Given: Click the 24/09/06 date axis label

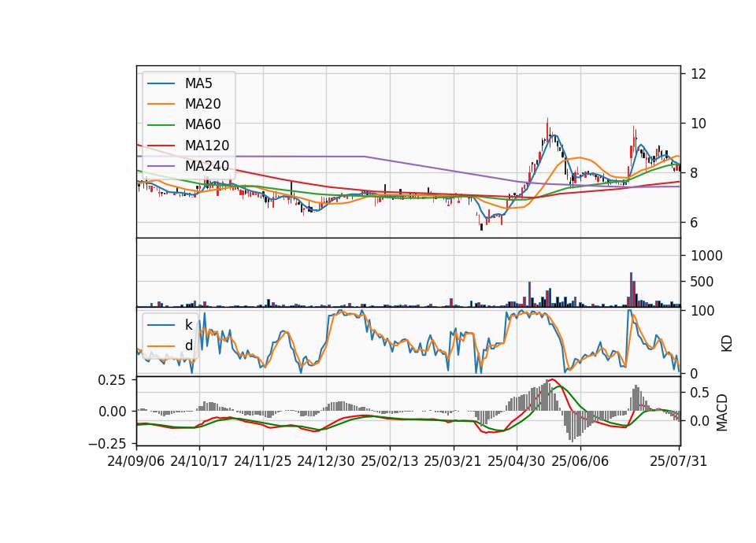Looking at the screenshot, I should pos(136,461).
